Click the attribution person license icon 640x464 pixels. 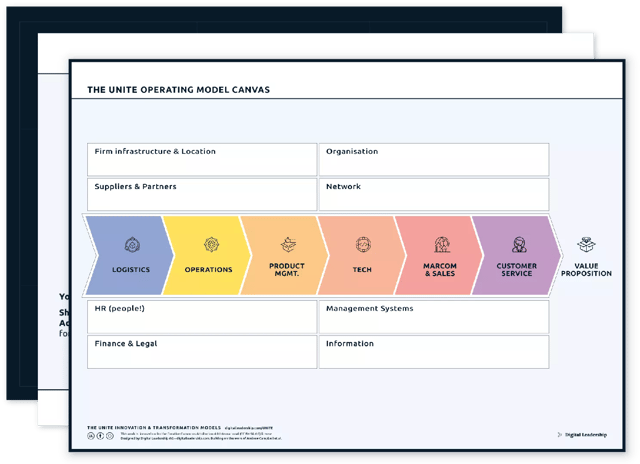click(100, 436)
